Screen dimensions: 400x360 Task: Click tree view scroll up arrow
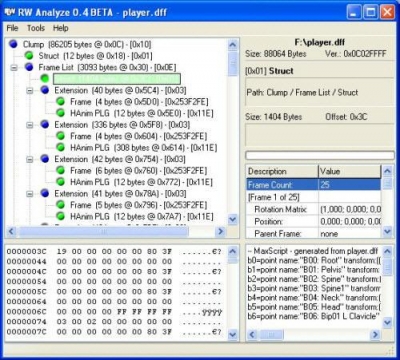click(x=233, y=45)
